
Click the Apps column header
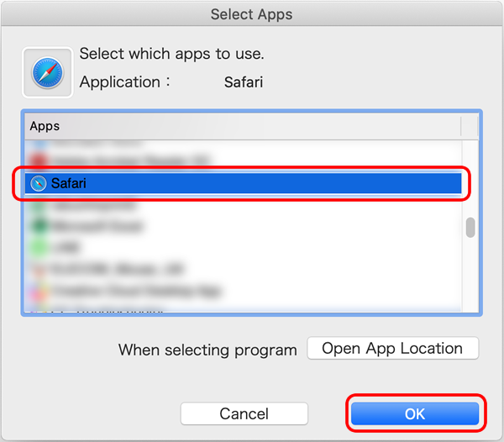click(x=243, y=126)
